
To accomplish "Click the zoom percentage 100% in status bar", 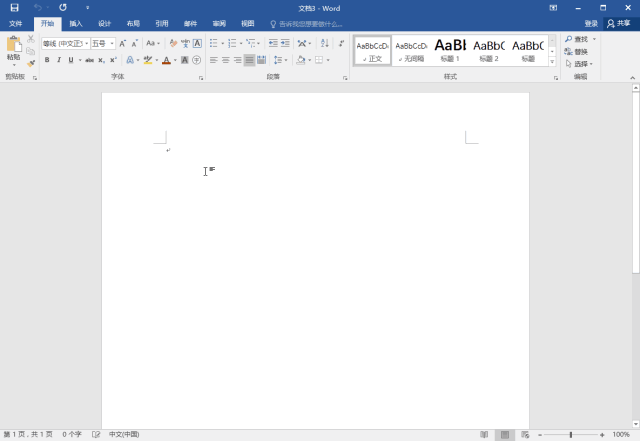I will 621,434.
